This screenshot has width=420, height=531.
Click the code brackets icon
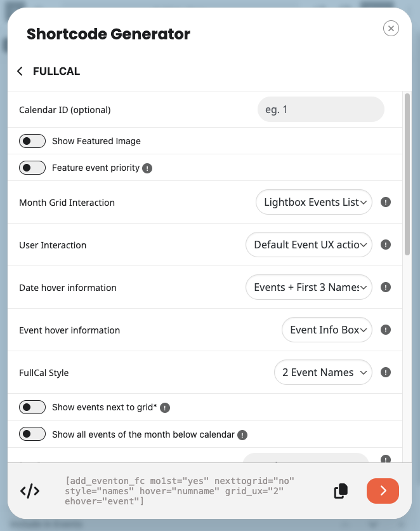coord(30,491)
